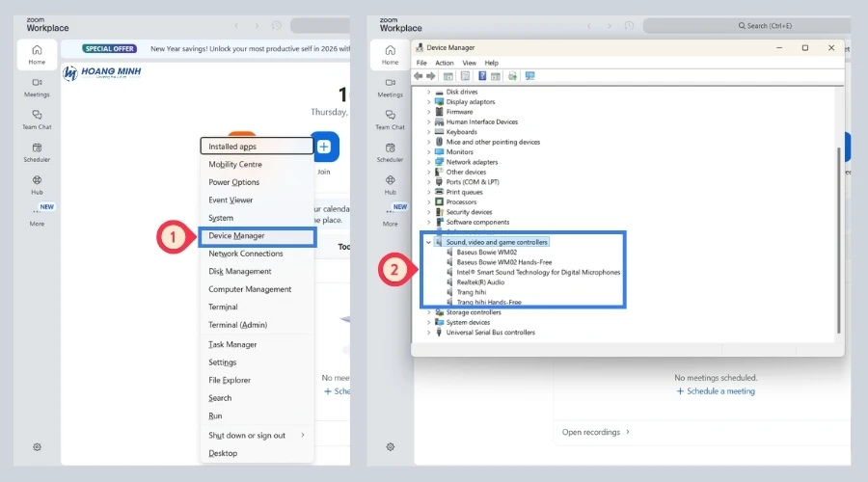Click More in Zoom sidebar beside Win+X menu
Viewport: 868px width, 482px height.
coord(37,217)
